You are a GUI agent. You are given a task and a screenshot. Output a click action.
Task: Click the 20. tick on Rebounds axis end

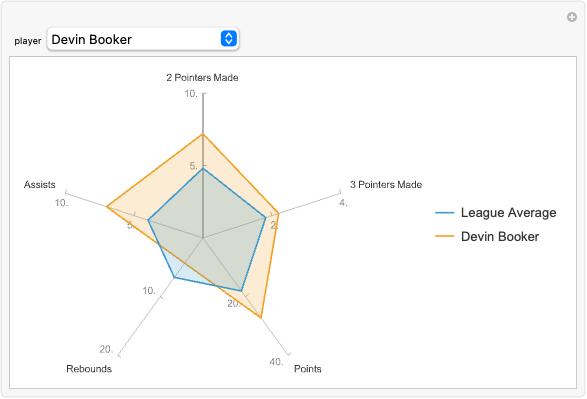pos(106,349)
